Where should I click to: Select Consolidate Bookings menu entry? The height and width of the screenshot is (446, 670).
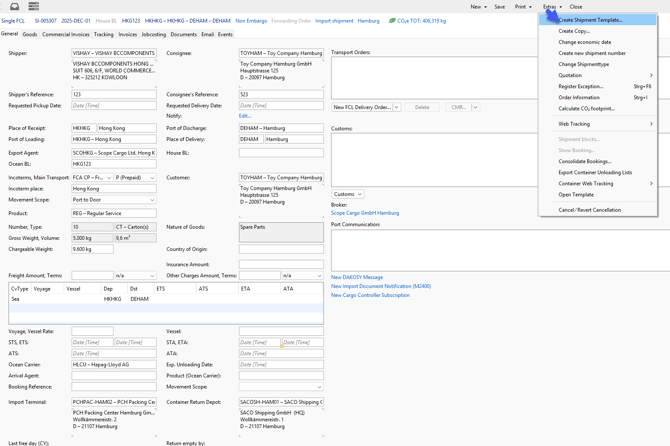click(x=584, y=161)
